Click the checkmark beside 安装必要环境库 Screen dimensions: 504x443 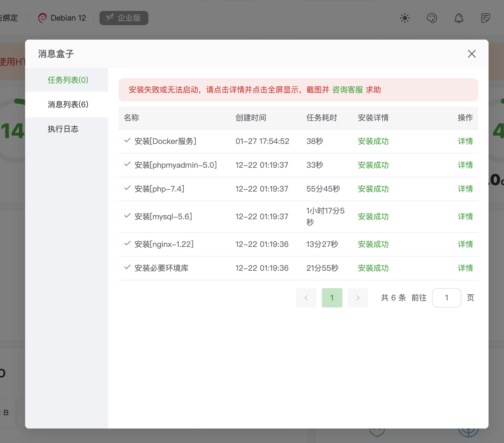coord(127,267)
